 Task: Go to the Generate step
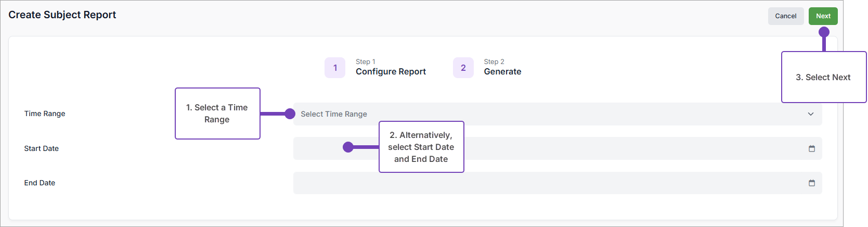click(x=502, y=71)
